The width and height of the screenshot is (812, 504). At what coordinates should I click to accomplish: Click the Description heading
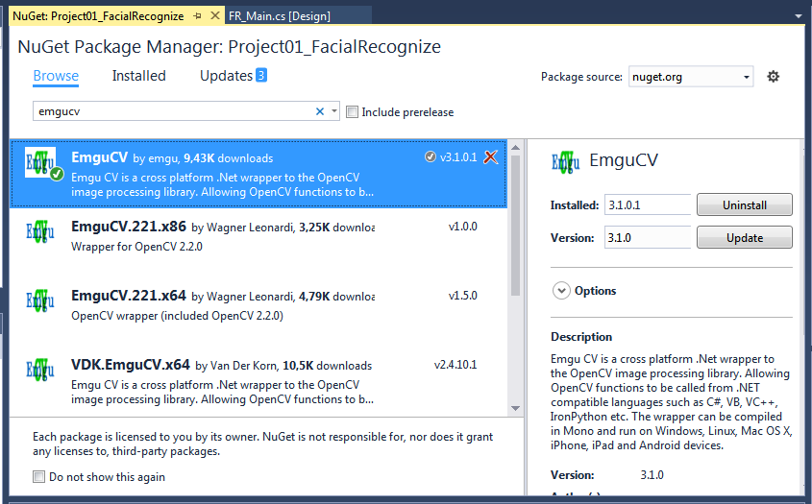581,337
